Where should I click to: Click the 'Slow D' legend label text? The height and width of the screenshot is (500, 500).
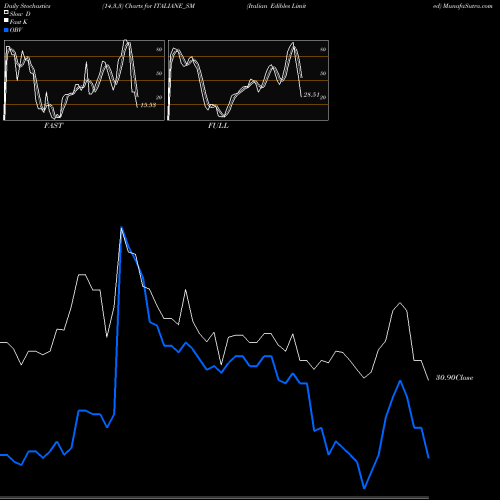[x=20, y=14]
